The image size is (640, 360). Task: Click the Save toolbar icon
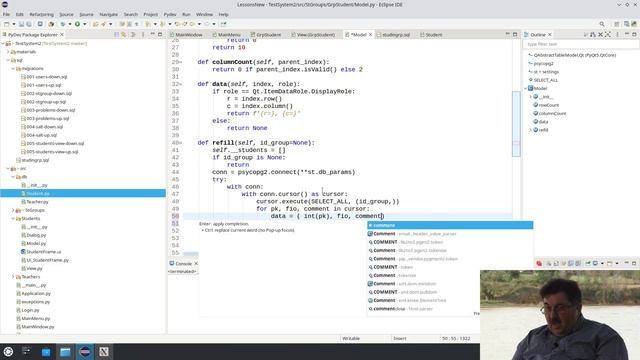point(21,24)
